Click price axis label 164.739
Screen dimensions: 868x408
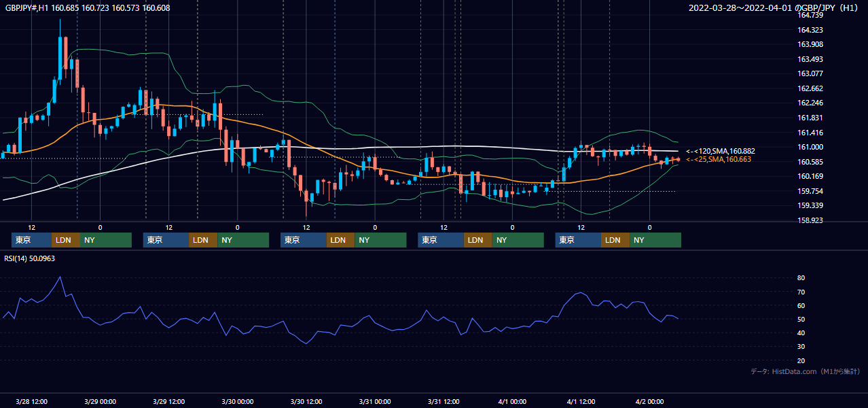pyautogui.click(x=810, y=15)
